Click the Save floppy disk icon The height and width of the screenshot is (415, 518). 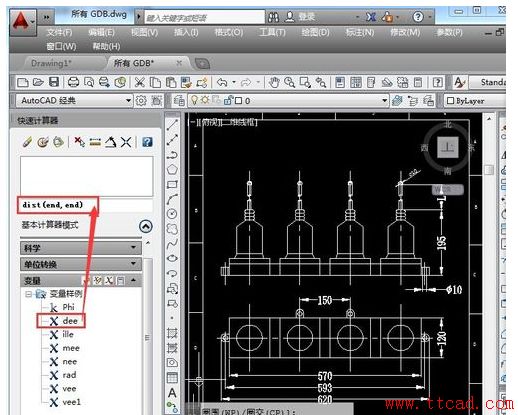[54, 82]
